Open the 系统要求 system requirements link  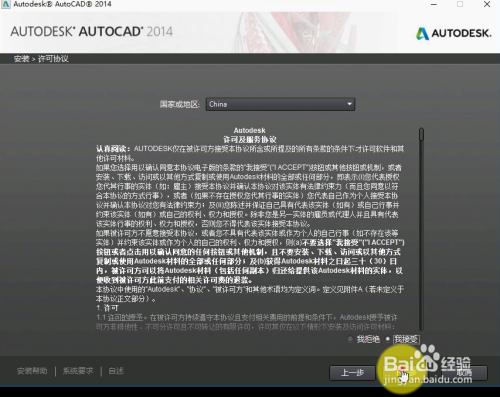[78, 371]
